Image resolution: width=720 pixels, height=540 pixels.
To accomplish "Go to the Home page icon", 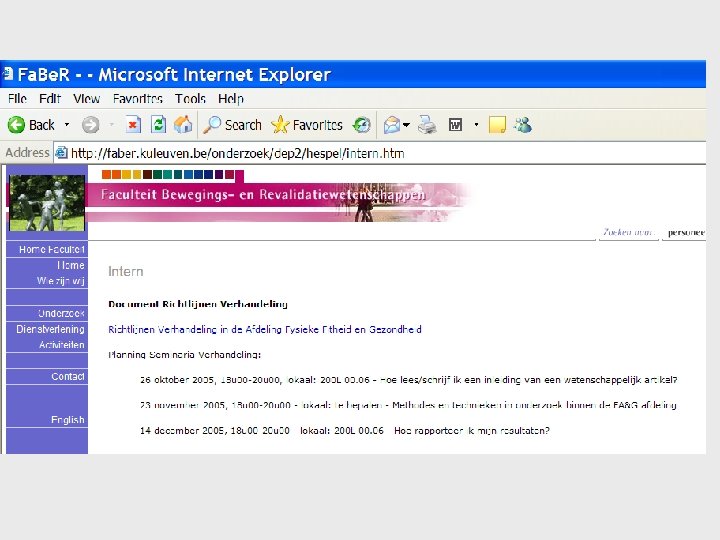I will coord(183,124).
